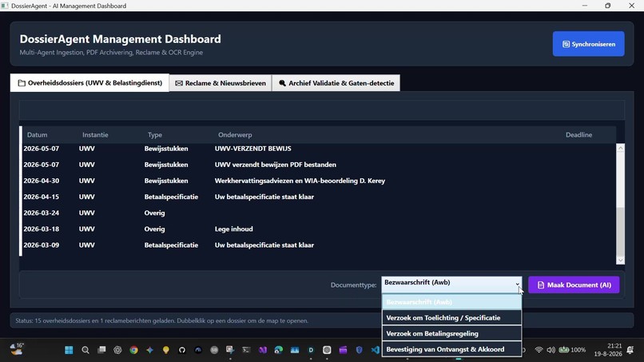This screenshot has width=644, height=362.
Task: Pick Bevestiging van Ontvangst & Akkoord option
Action: click(451, 349)
